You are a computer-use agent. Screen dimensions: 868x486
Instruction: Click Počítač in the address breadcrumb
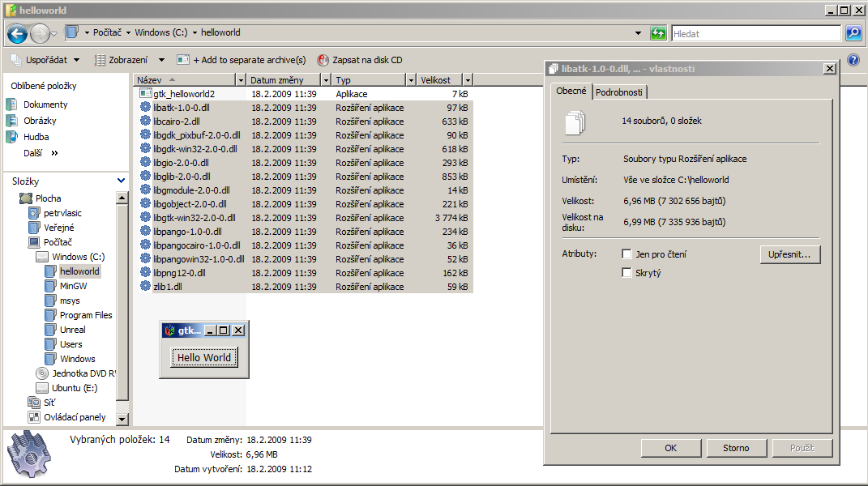107,32
